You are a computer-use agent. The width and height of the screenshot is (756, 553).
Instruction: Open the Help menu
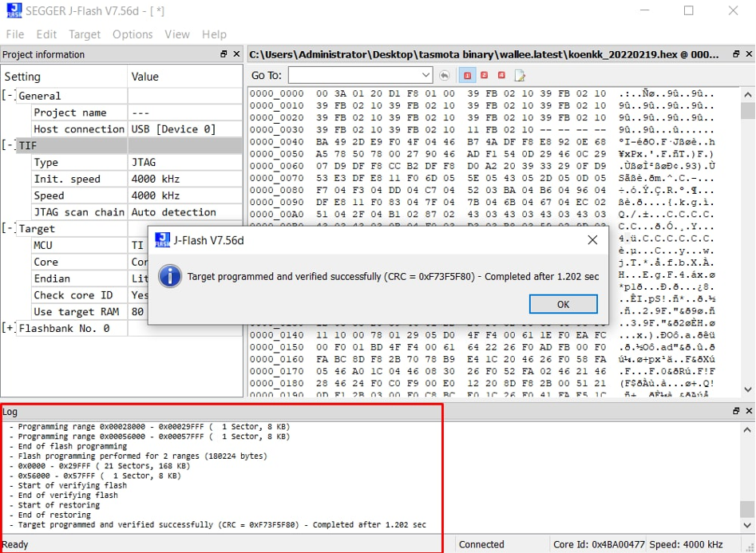[214, 34]
